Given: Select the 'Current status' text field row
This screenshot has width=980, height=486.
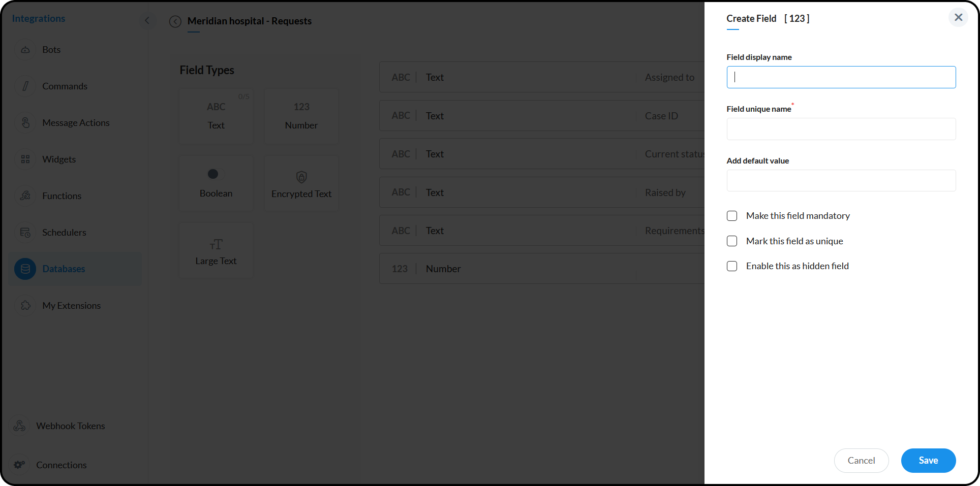Looking at the screenshot, I should tap(542, 154).
